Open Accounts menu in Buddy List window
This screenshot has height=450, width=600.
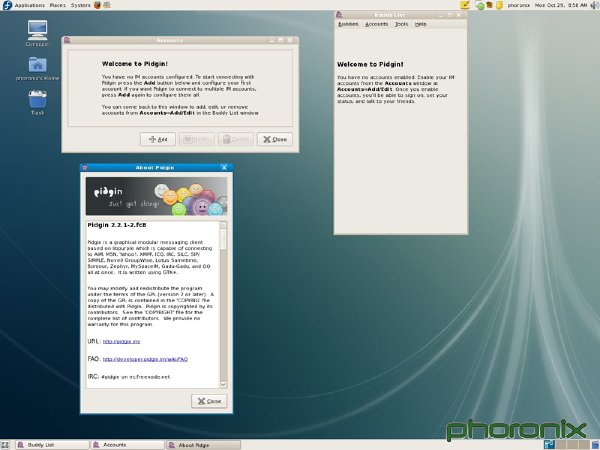377,24
